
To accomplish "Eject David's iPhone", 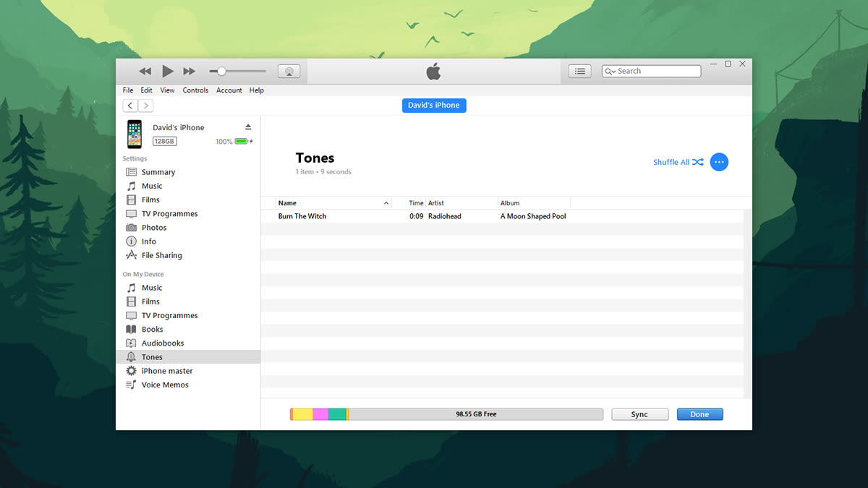I will pos(248,127).
